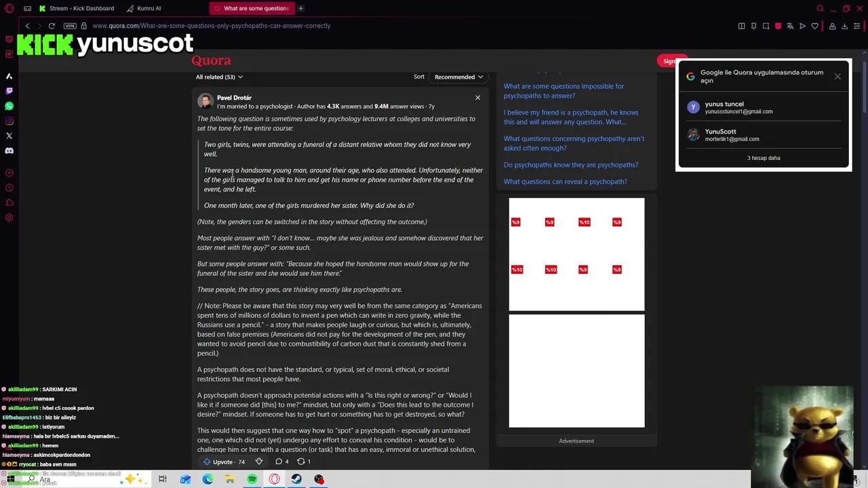Image resolution: width=868 pixels, height=488 pixels.
Task: Bookmark page with heart icon
Action: pos(814,26)
